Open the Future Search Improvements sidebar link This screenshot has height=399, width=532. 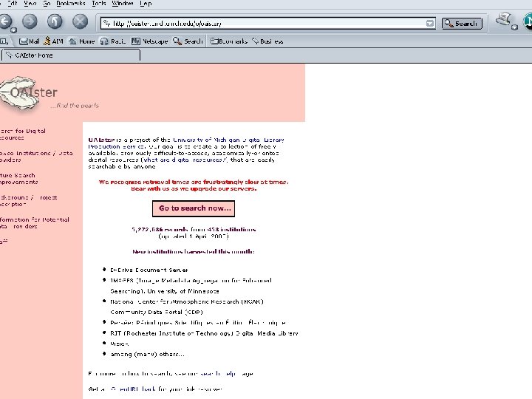(x=18, y=179)
